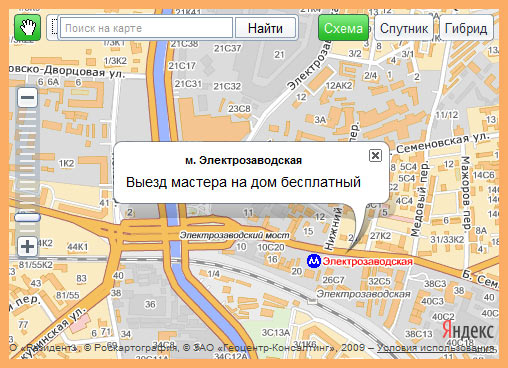
Task: Click the building number 10С20
Action: 271,247
